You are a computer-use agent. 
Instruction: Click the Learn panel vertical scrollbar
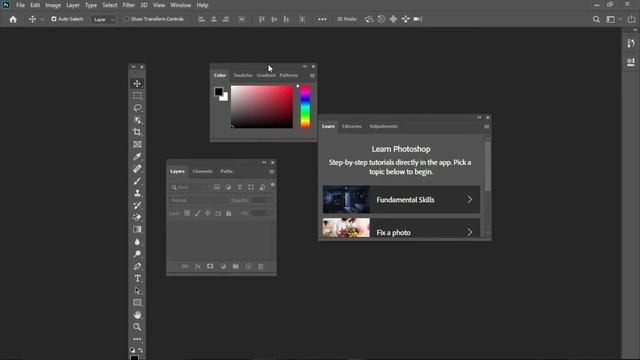coord(487,166)
